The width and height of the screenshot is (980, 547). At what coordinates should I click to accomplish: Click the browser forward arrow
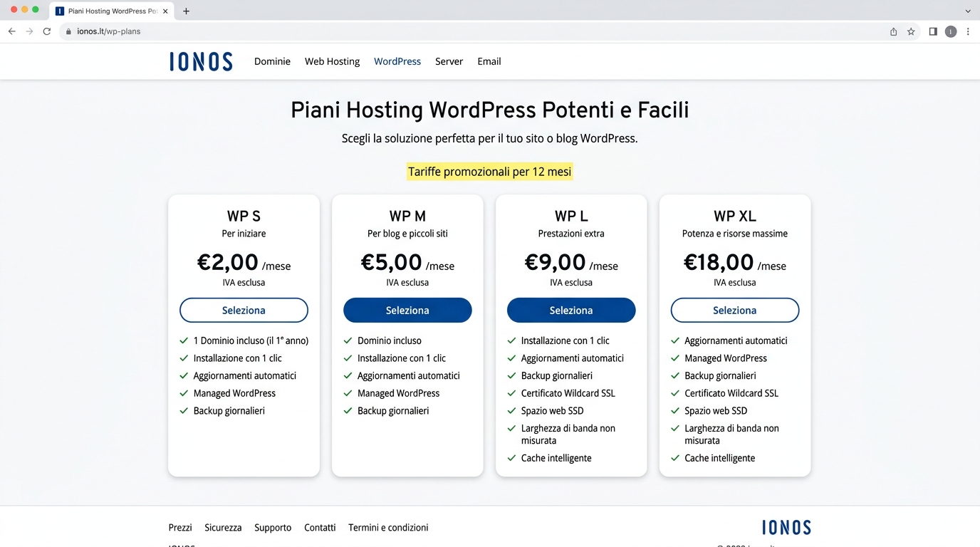point(29,31)
